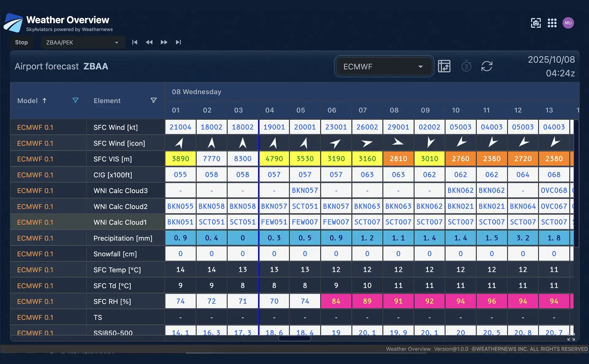The height and width of the screenshot is (364, 589).
Task: Skip to first time step
Action: pos(135,42)
